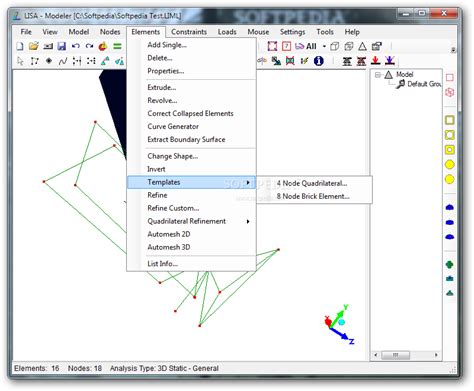The height and width of the screenshot is (391, 474).
Task: Click the green cross shape sidebar icon
Action: pos(450,265)
